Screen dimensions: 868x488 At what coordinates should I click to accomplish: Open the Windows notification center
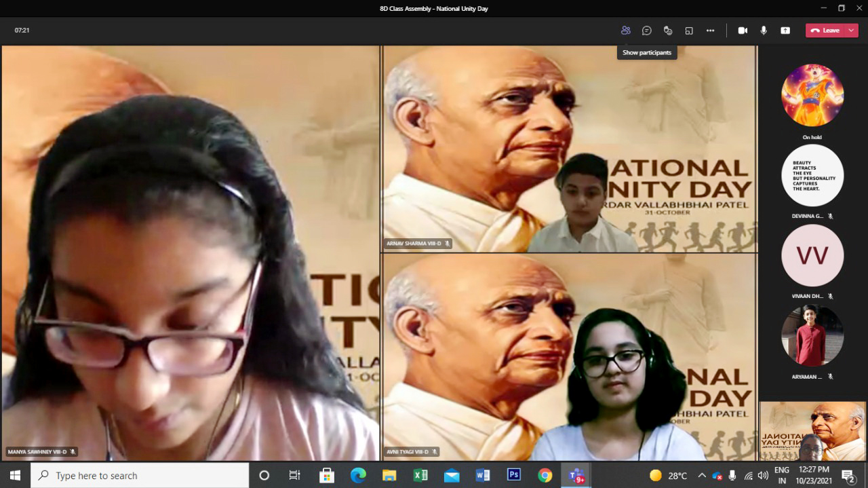848,475
